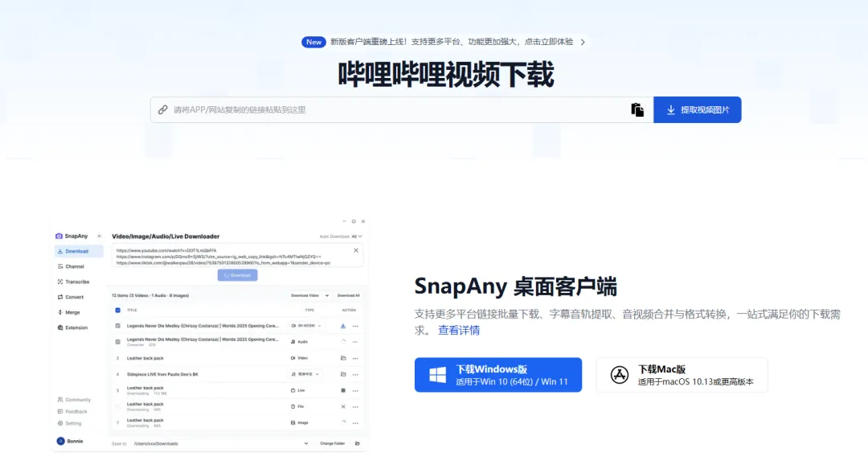
Task: Clear the URL box with the X icon
Action: click(356, 250)
